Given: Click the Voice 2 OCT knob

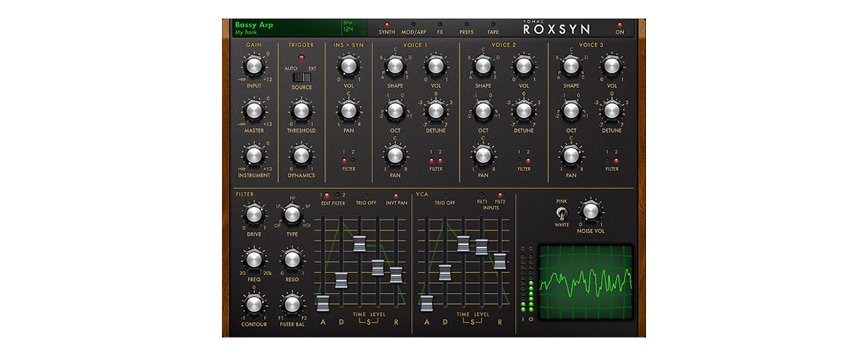Looking at the screenshot, I should (x=483, y=111).
